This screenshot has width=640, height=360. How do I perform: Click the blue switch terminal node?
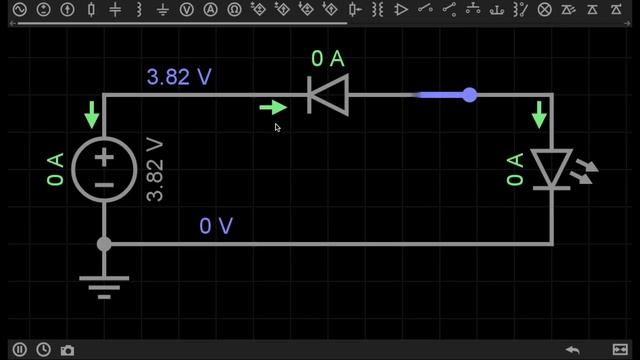(x=470, y=95)
